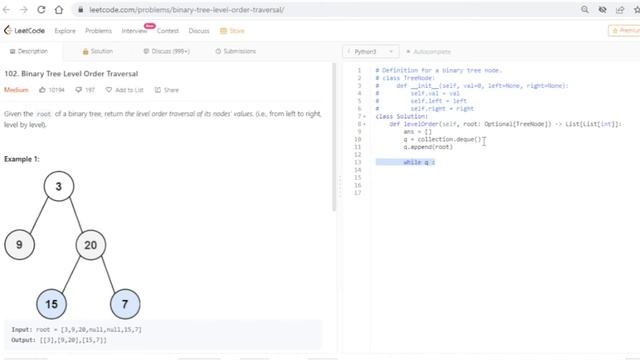640x360 pixels.
Task: Click code line 'q = collection.deque()'
Action: tap(442, 140)
